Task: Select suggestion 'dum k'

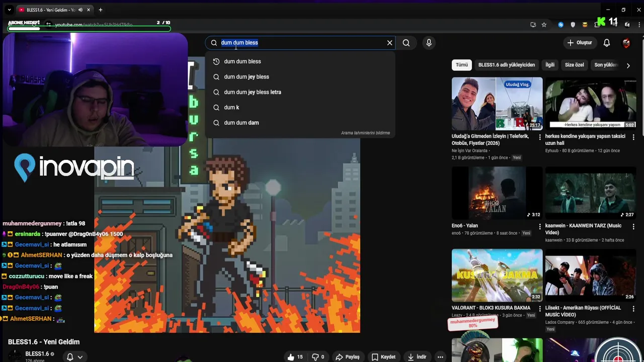Action: [300, 108]
